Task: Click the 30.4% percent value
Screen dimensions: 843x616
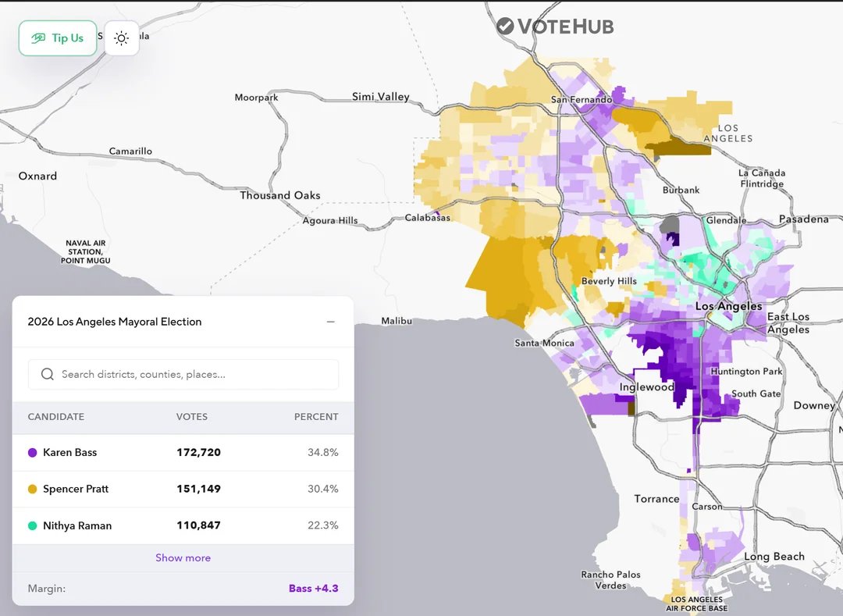Action: [x=323, y=490]
